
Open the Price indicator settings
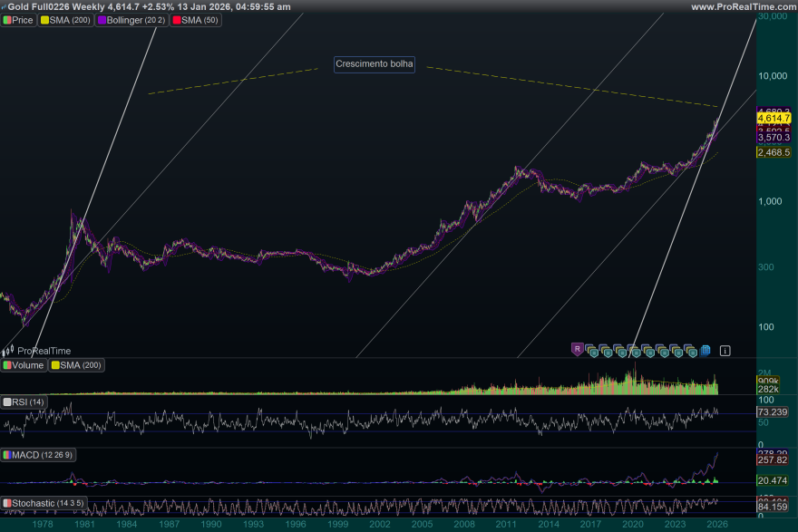pos(18,20)
